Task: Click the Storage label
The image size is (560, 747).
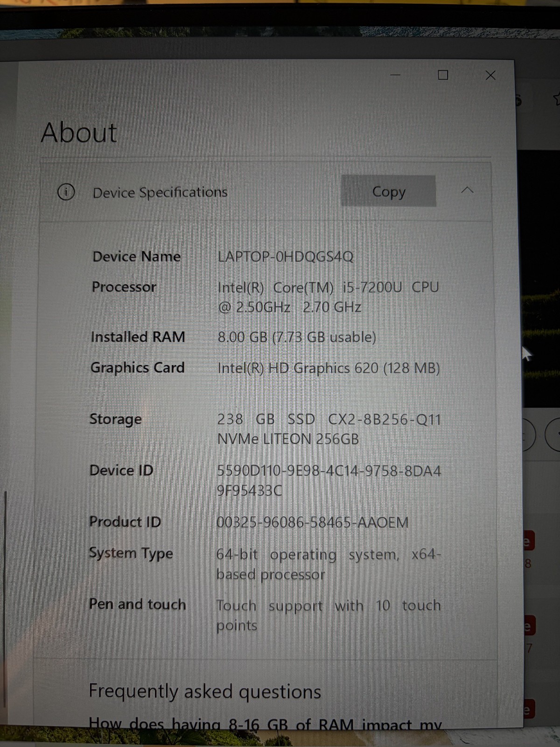Action: [116, 419]
